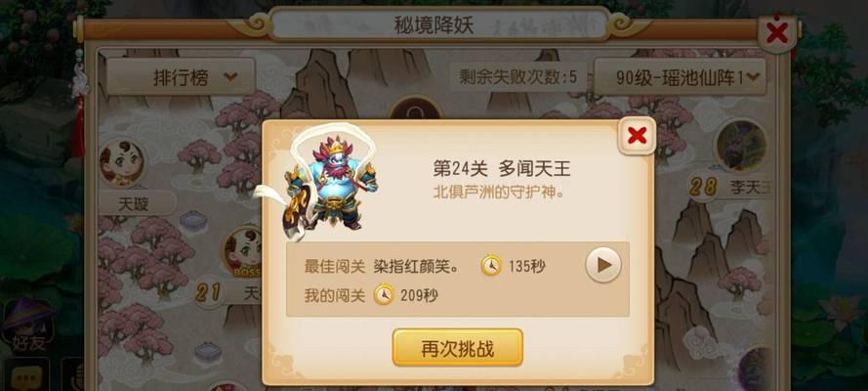Select the stage 21 boss avatar
868x391 pixels.
coord(242,252)
